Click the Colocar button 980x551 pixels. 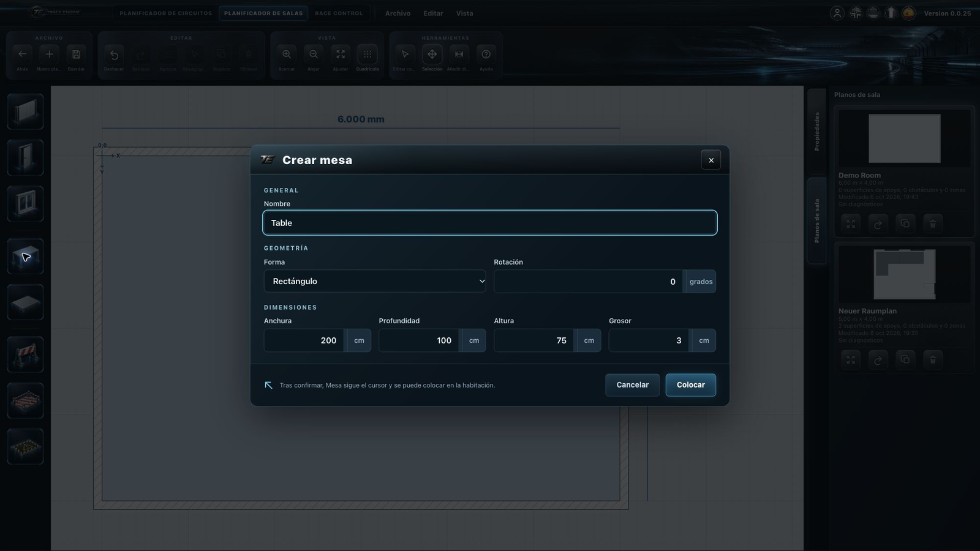(690, 385)
